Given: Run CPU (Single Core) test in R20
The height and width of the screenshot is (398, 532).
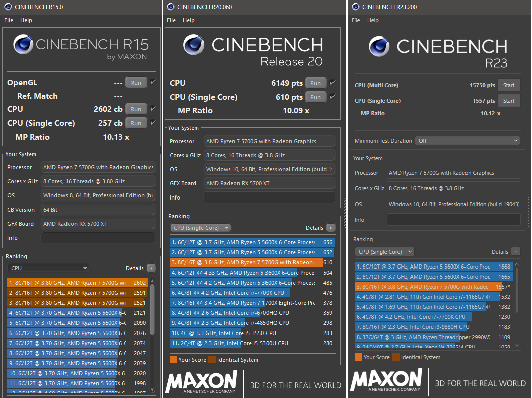Looking at the screenshot, I should tap(315, 97).
